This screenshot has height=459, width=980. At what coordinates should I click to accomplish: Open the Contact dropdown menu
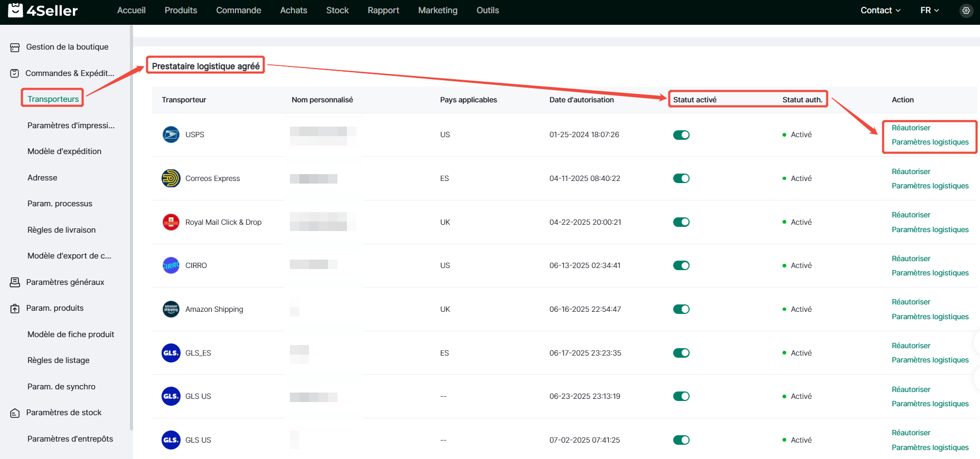880,11
